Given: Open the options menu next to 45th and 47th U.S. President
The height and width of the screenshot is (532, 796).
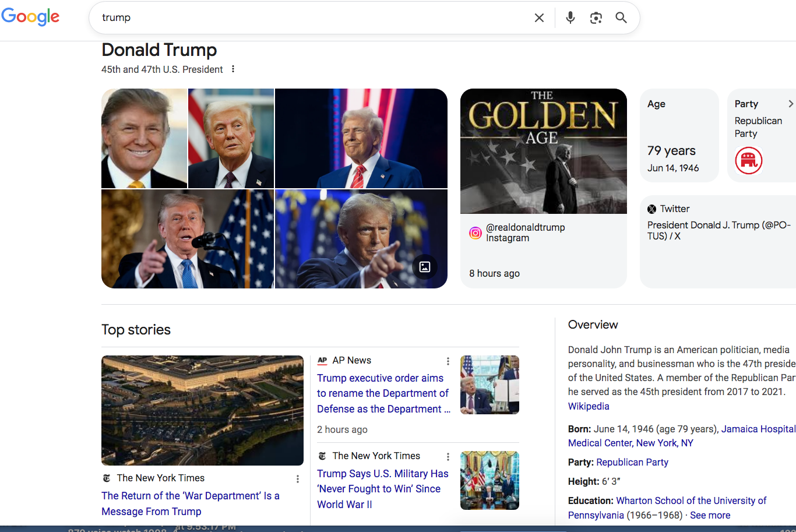Looking at the screenshot, I should (233, 69).
